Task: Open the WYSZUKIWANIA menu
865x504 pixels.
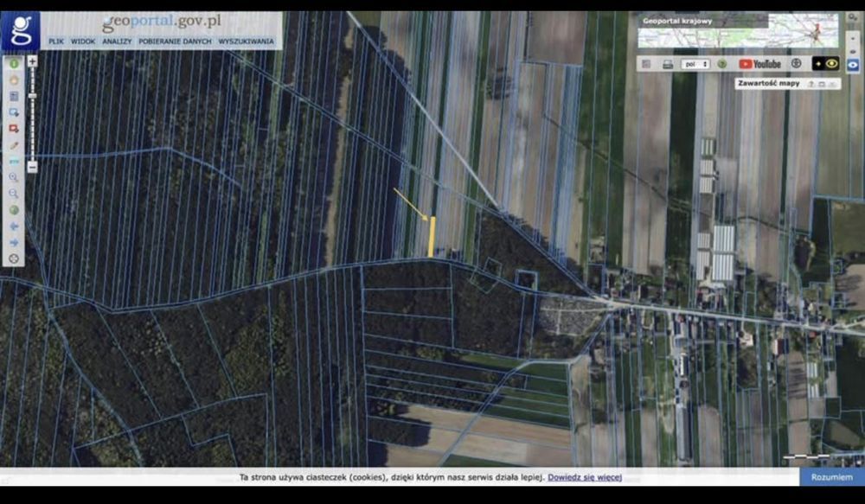Action: pos(246,41)
